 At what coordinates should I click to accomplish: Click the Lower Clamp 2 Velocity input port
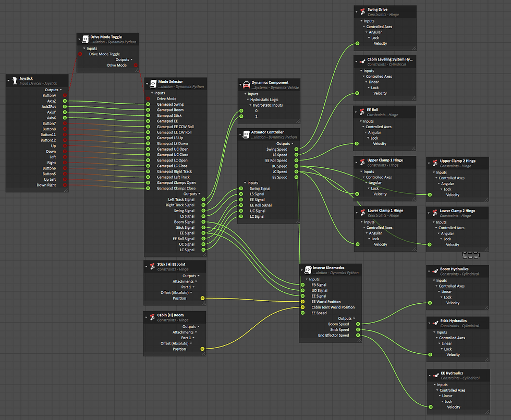pyautogui.click(x=430, y=244)
